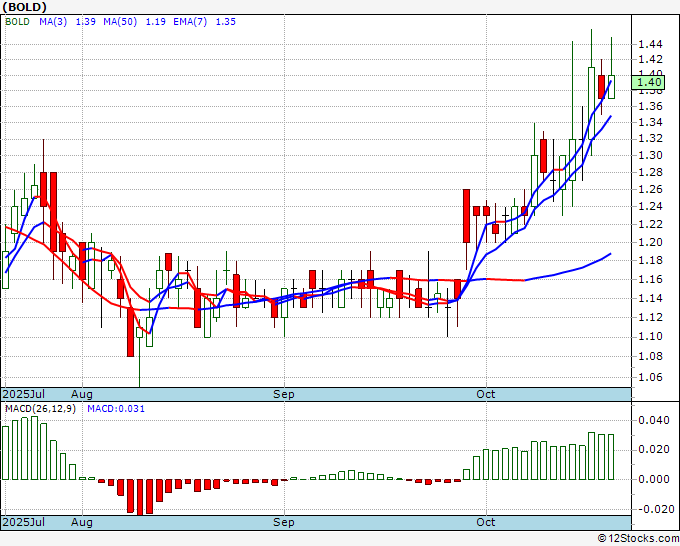Image resolution: width=680 pixels, height=546 pixels.
Task: Click the 1.22 price axis label
Action: click(650, 224)
